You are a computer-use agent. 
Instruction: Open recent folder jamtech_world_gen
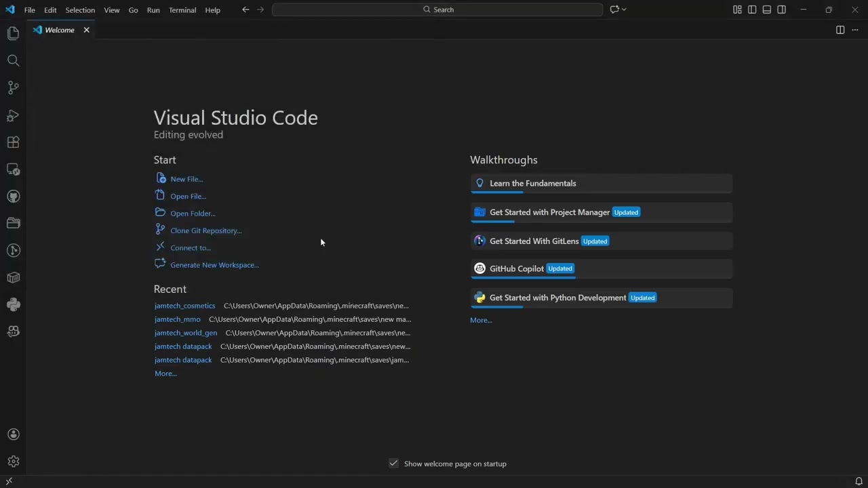coord(186,333)
